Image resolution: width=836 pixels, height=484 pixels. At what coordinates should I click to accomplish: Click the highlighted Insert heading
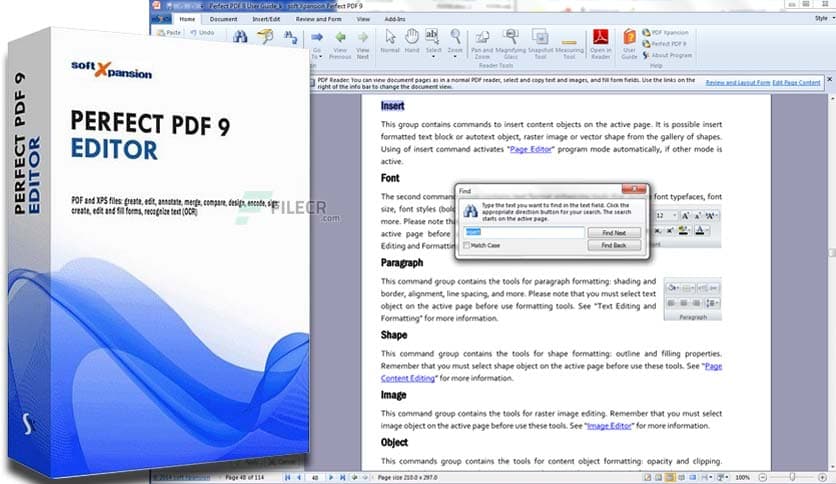click(392, 106)
